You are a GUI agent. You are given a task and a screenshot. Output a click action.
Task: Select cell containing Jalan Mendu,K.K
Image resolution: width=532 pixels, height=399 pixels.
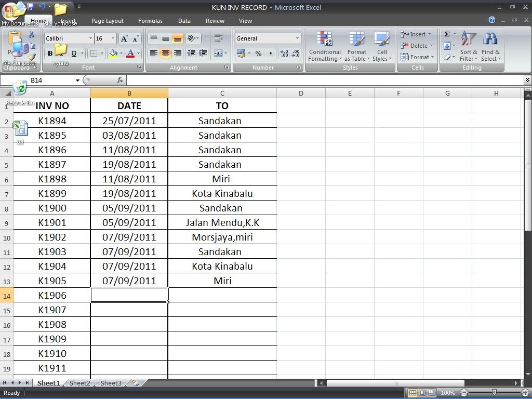coord(222,222)
